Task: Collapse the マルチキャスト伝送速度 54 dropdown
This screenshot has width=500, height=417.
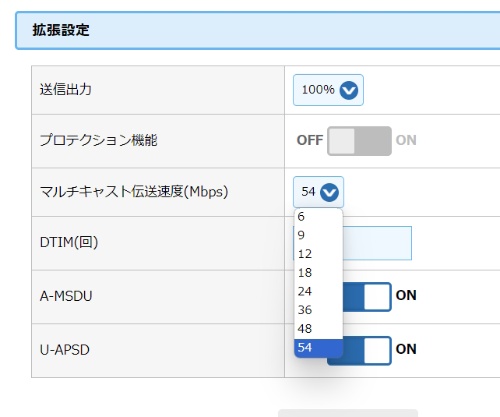Action: tap(318, 192)
